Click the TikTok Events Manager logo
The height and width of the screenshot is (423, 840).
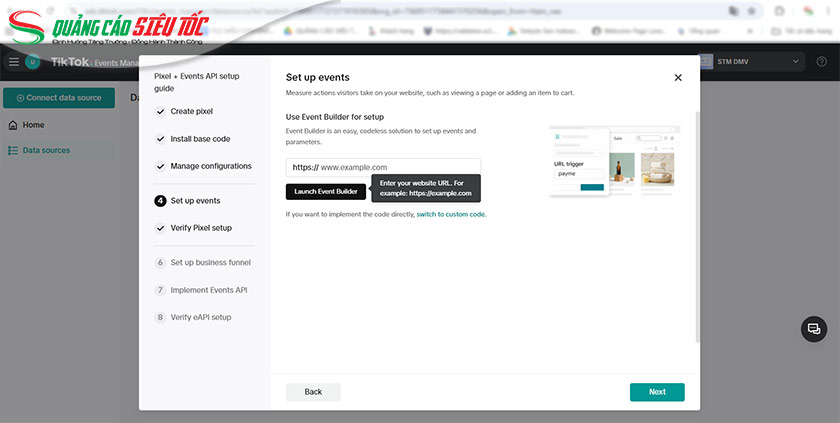[x=94, y=62]
